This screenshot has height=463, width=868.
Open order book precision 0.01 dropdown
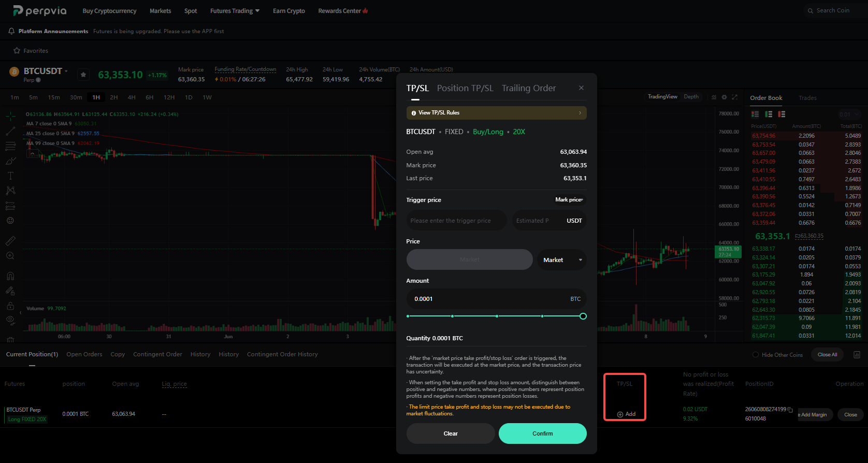point(849,114)
